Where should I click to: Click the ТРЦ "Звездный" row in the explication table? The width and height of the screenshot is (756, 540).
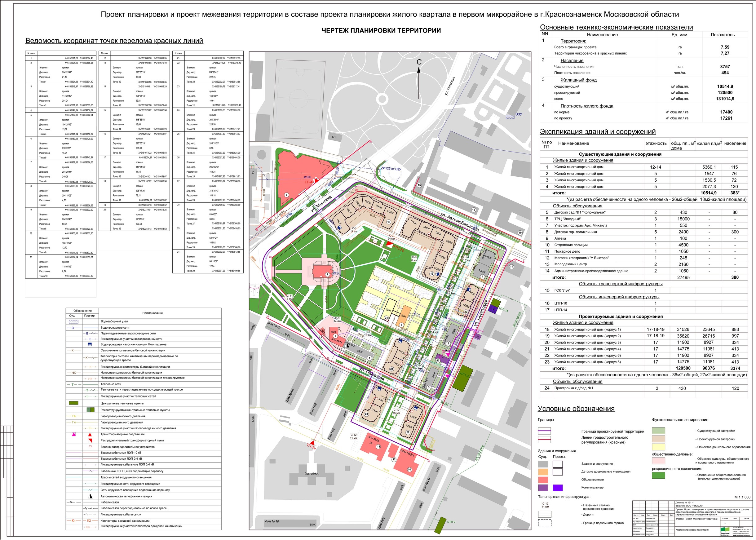pyautogui.click(x=643, y=219)
